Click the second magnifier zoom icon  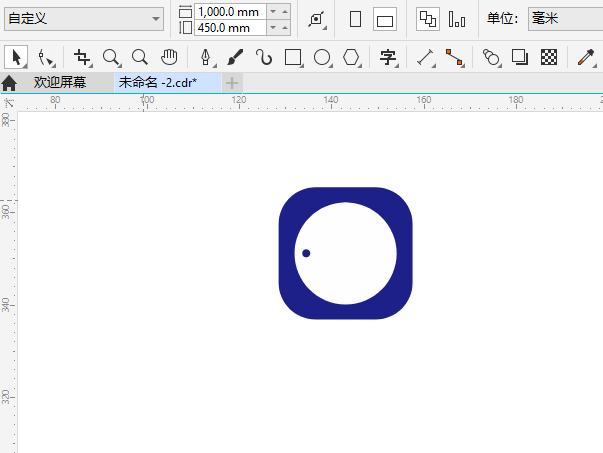(x=140, y=57)
